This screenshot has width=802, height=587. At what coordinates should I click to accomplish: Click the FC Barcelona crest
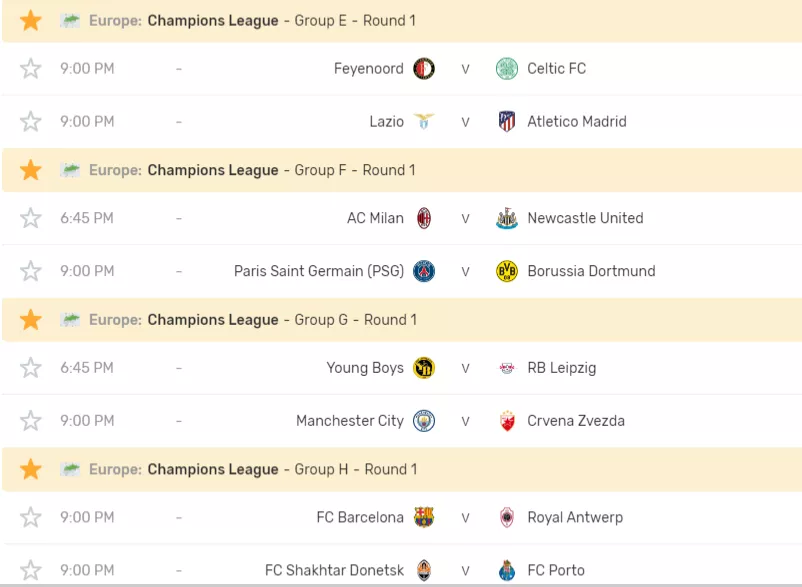point(424,518)
